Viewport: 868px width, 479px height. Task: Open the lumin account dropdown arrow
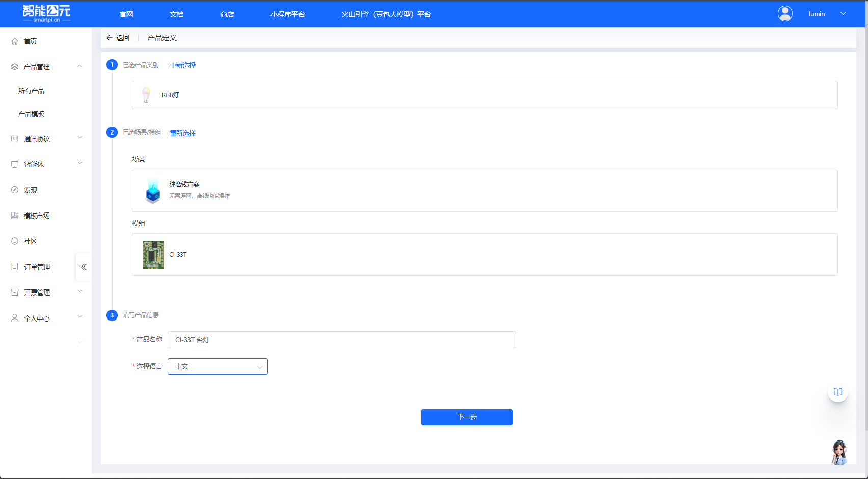pos(843,14)
